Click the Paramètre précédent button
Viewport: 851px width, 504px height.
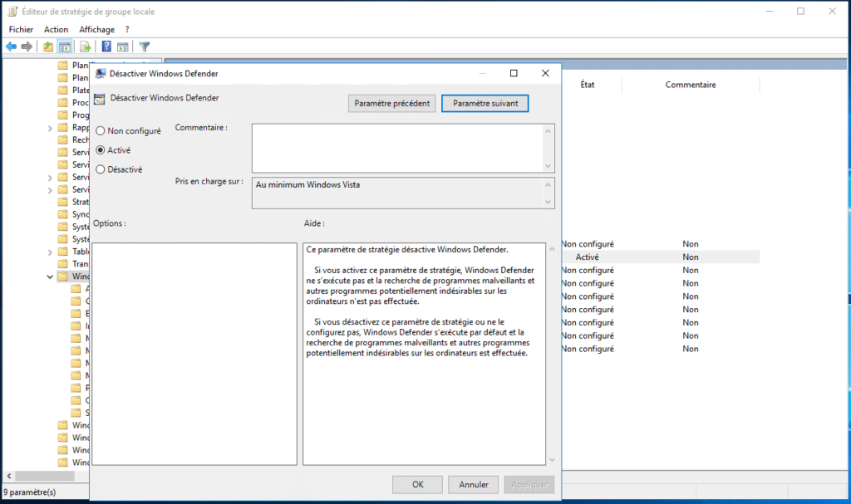(392, 104)
